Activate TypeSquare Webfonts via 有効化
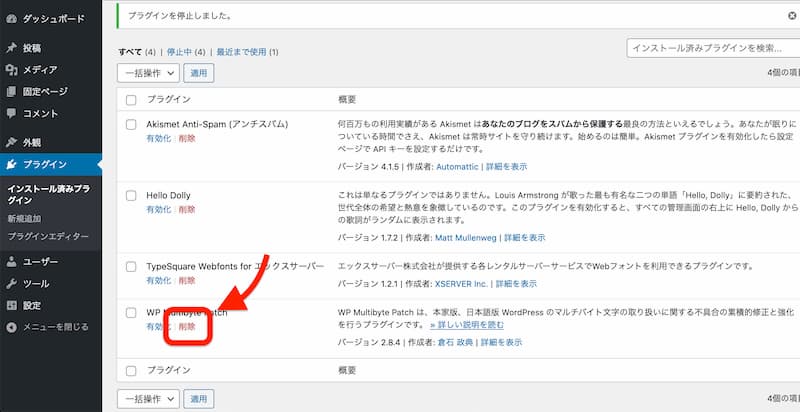This screenshot has width=800, height=412. point(159,280)
